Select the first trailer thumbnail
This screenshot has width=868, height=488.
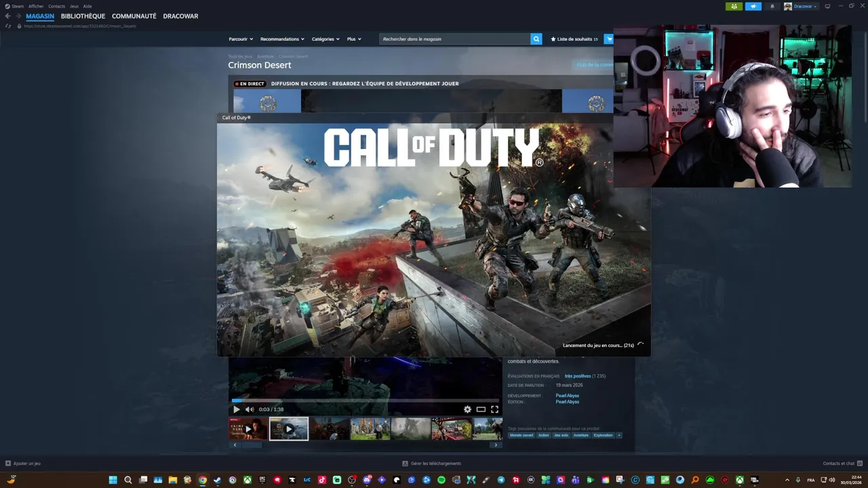(248, 429)
